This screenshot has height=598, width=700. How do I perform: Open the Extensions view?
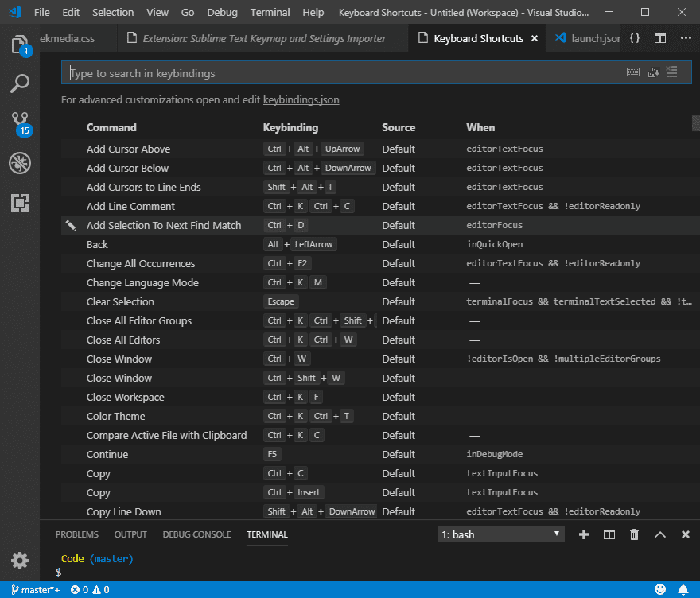[20, 203]
